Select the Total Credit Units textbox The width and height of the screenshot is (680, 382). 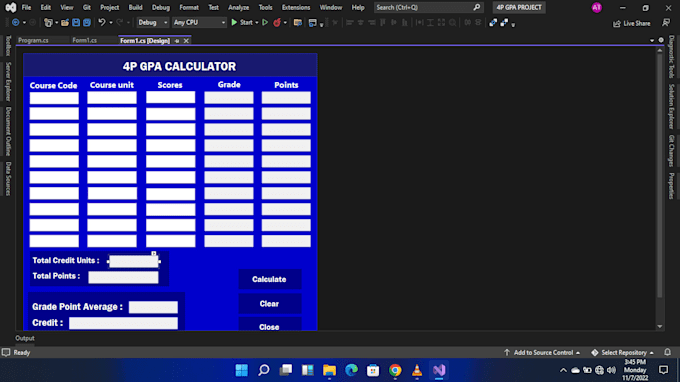(x=134, y=261)
